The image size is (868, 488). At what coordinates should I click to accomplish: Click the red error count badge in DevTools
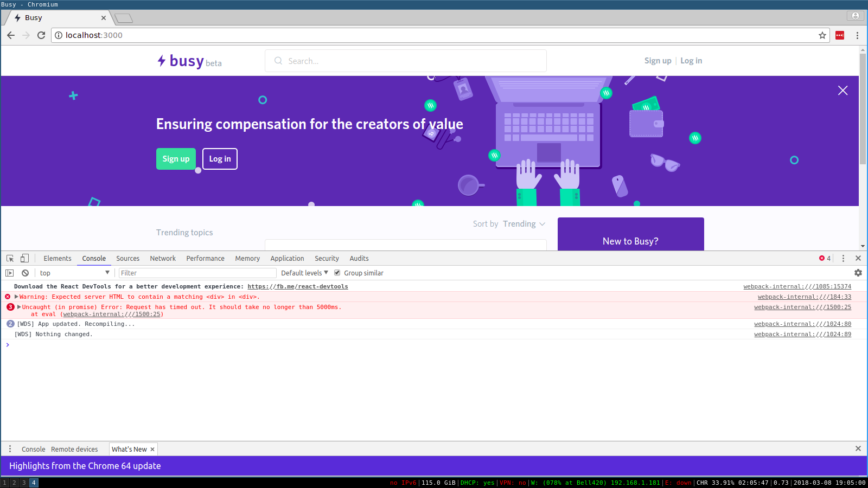point(825,258)
